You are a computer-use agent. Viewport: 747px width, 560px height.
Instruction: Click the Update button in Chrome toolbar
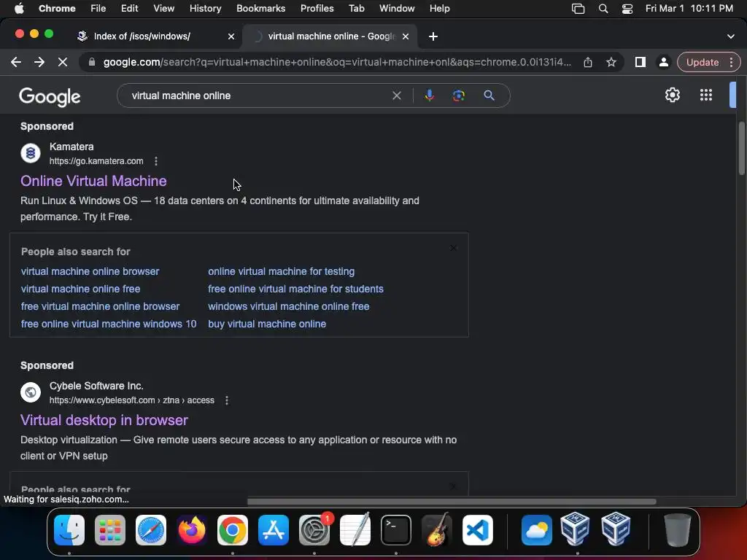703,62
